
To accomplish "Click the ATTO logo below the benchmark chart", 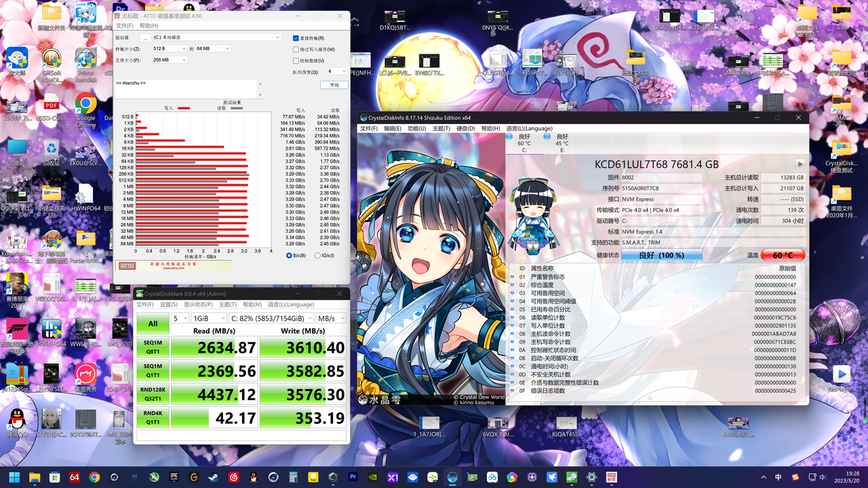I will (126, 266).
